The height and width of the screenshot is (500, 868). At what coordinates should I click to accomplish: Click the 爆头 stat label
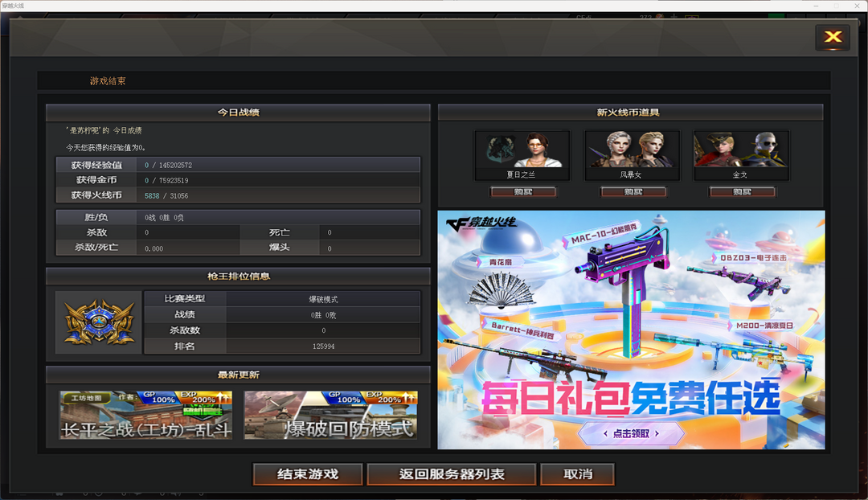point(280,248)
